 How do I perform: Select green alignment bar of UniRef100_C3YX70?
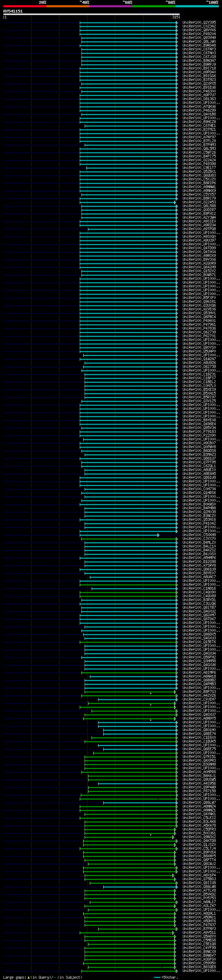(x=129, y=539)
